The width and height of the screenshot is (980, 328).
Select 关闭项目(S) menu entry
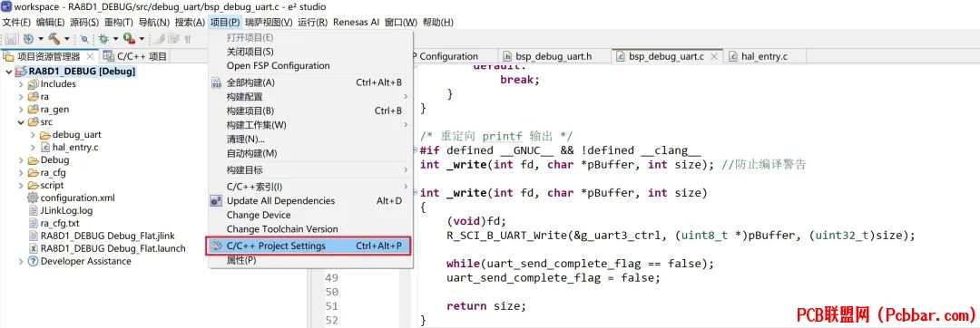(310, 52)
